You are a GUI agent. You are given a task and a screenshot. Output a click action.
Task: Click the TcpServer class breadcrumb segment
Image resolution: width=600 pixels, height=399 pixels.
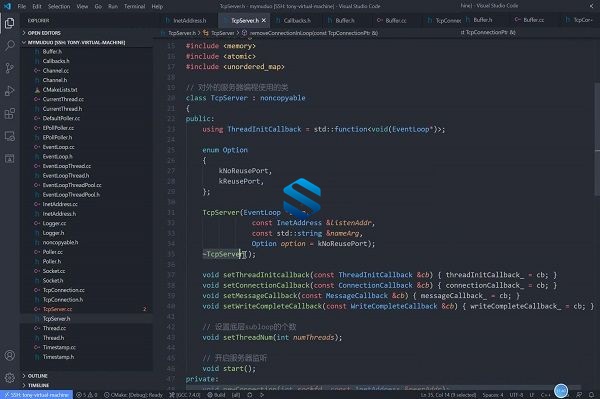[x=219, y=33]
